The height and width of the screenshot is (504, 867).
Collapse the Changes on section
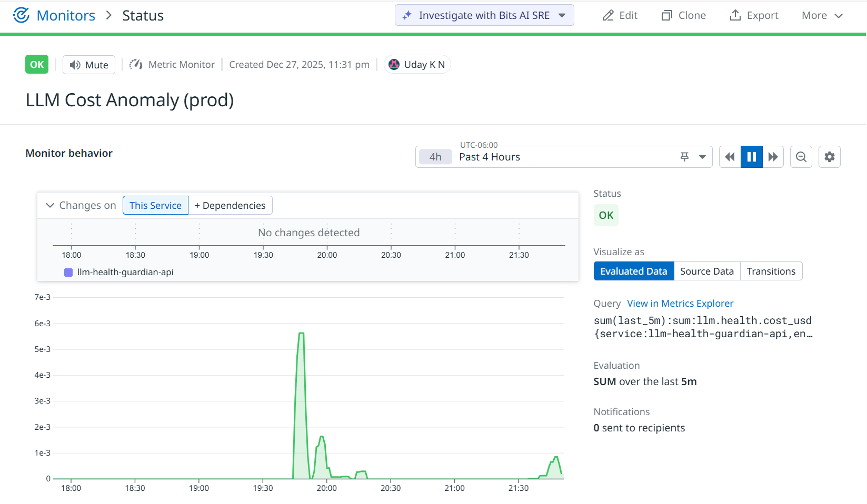pyautogui.click(x=50, y=205)
